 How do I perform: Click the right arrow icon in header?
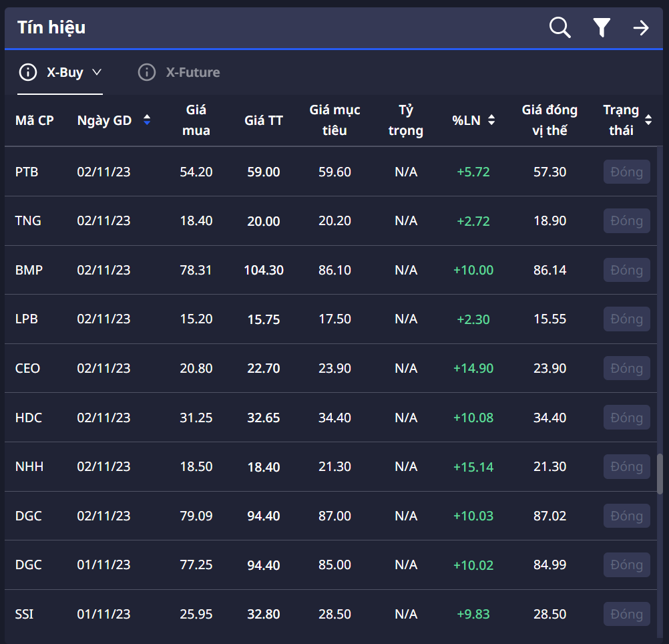[x=641, y=27]
